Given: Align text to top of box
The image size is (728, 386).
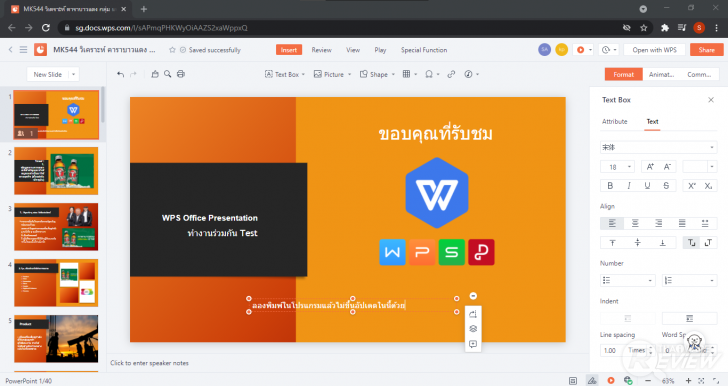Looking at the screenshot, I should point(612,242).
